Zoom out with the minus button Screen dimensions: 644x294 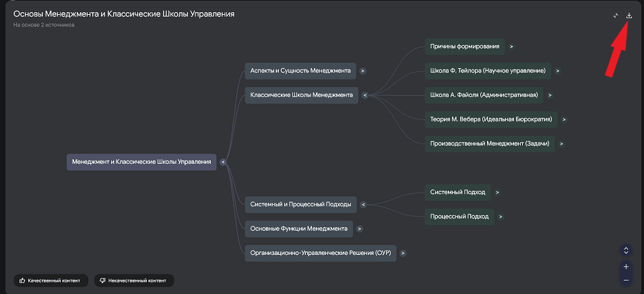[x=626, y=279]
